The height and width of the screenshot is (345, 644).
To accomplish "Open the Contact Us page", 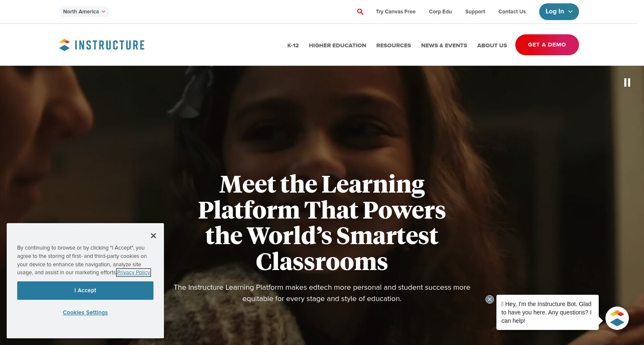I will tap(512, 12).
